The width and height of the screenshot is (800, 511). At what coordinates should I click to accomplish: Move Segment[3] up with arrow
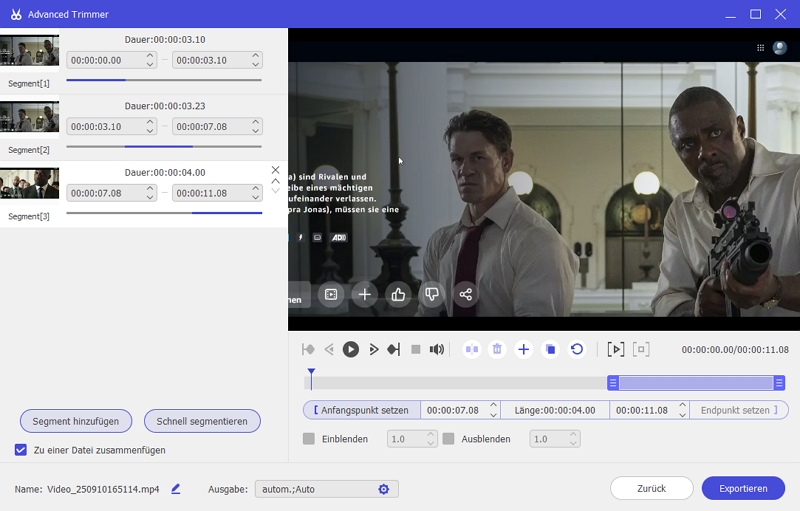(x=276, y=181)
